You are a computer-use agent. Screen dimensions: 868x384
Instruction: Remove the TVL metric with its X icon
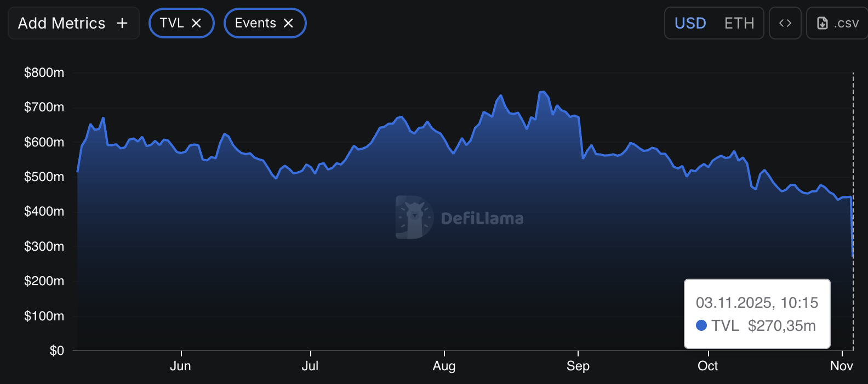point(196,23)
